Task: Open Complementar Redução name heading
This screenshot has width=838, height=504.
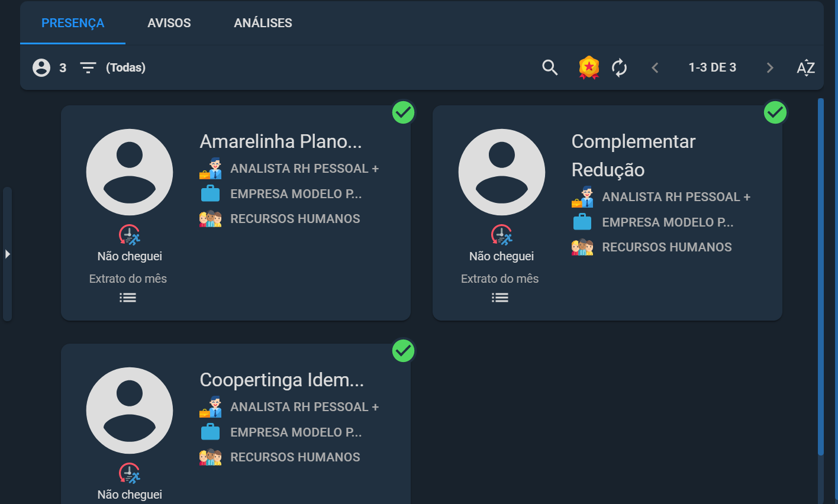Action: point(633,156)
